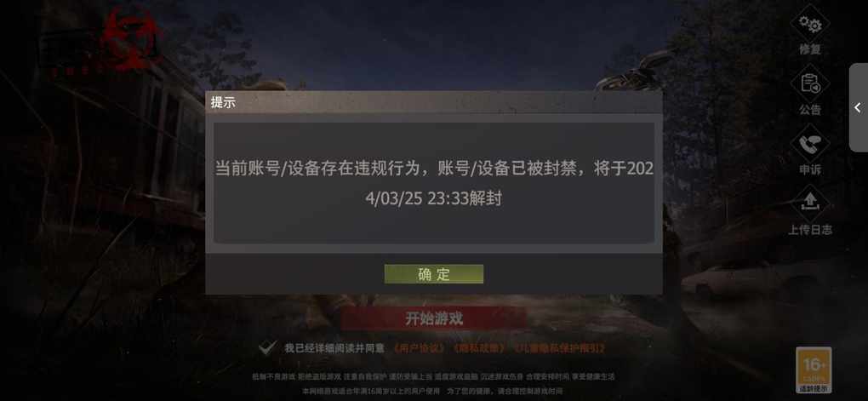Image resolution: width=868 pixels, height=401 pixels.
Task: Confirm the dialog with 确定 button
Action: click(x=434, y=274)
